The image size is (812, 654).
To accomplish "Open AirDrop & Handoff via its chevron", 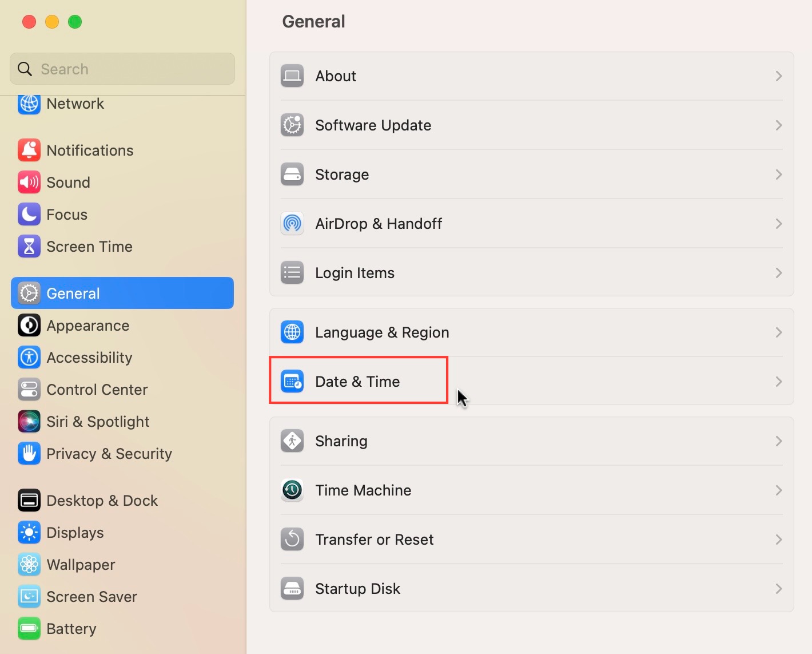I will 778,224.
